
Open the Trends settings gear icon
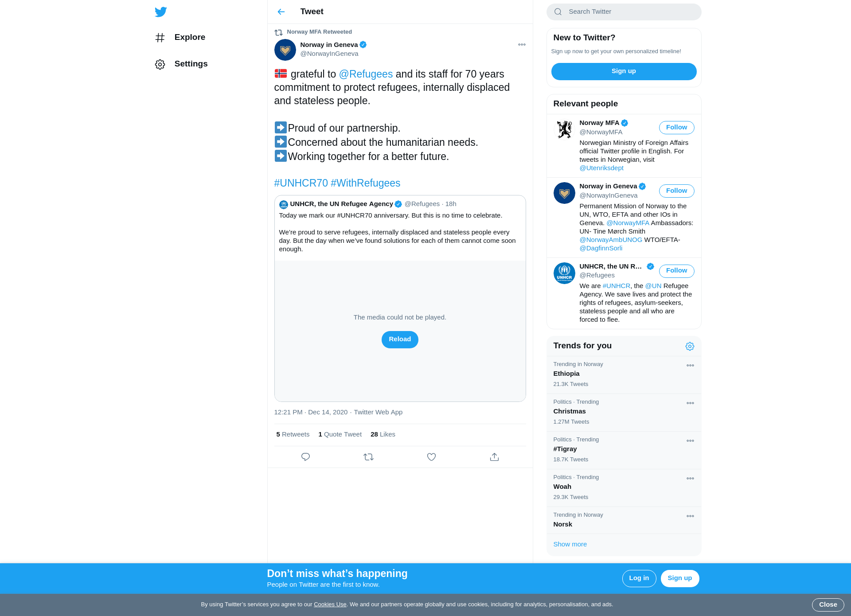pos(690,346)
